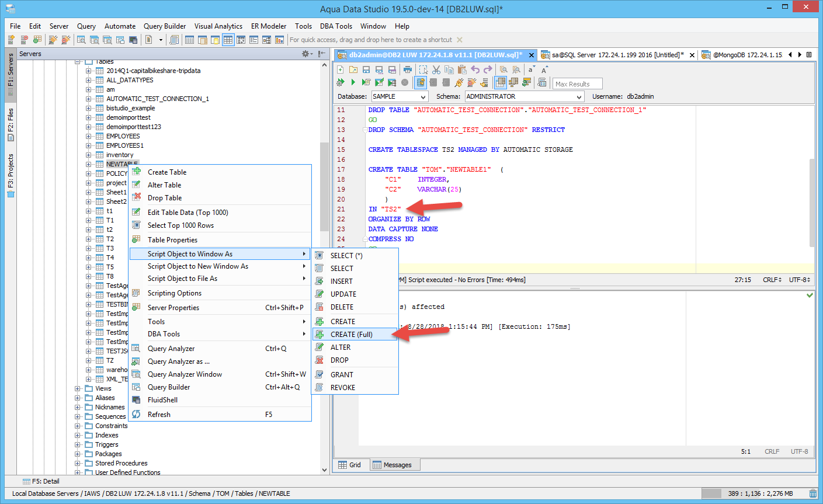Close the db2admin DB2LUW.sql tab
Screen dimensions: 823x504
(x=532, y=55)
